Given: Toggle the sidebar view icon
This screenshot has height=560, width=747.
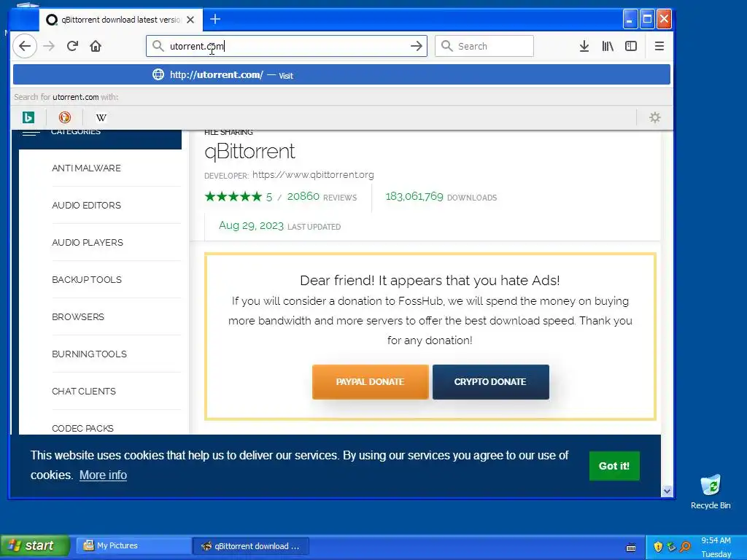Looking at the screenshot, I should click(631, 46).
